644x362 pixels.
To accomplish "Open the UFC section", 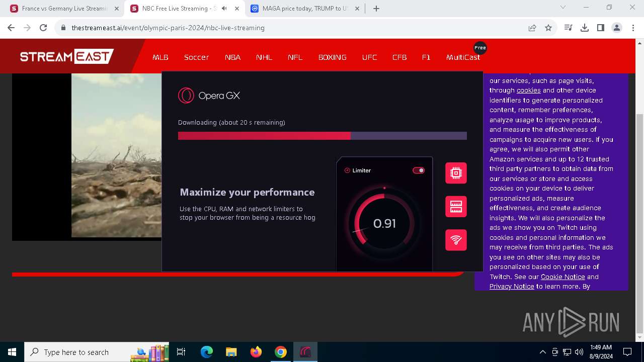I will [x=369, y=57].
